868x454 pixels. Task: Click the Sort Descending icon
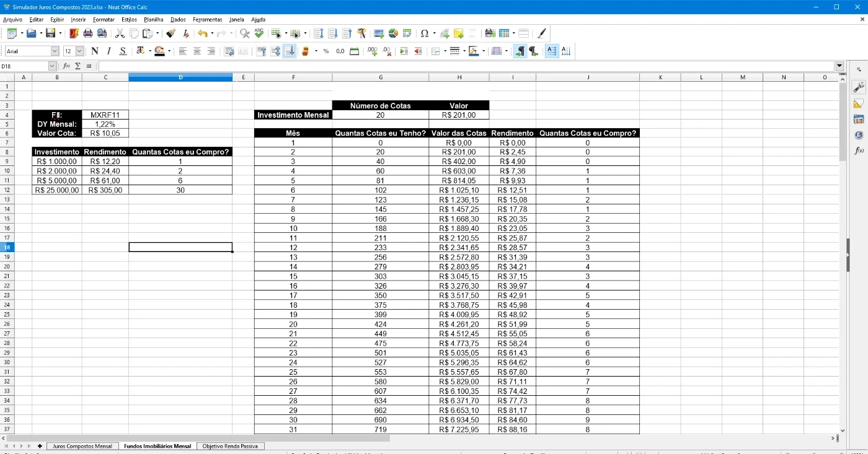347,33
